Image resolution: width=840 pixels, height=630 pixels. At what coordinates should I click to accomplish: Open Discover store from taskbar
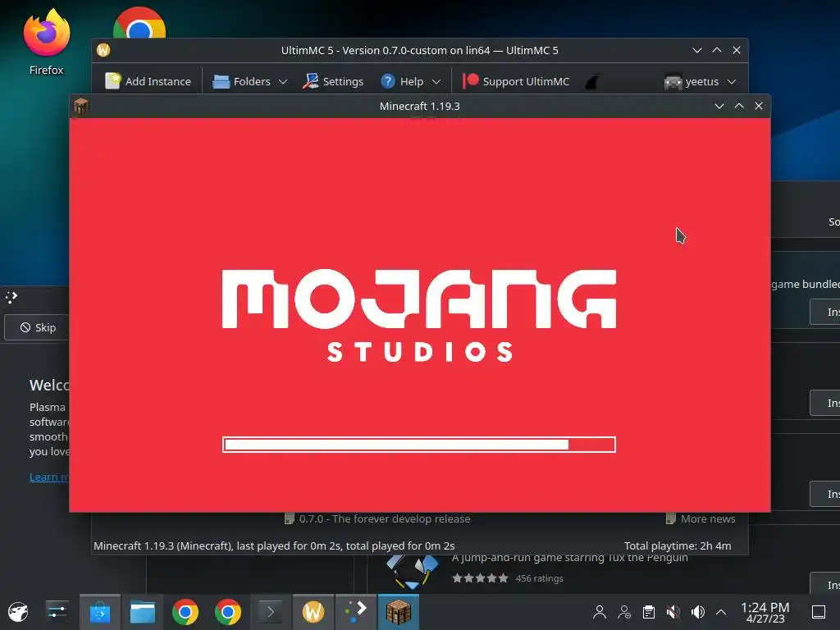coord(99,612)
